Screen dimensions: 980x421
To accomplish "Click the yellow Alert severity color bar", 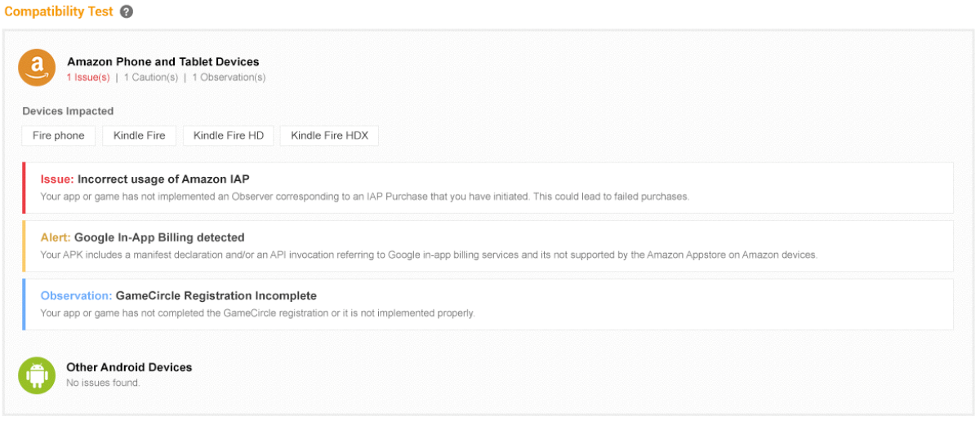I will click(x=24, y=246).
